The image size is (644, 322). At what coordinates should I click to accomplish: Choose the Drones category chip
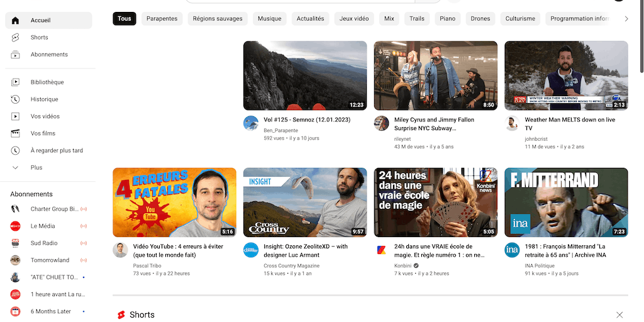480,19
